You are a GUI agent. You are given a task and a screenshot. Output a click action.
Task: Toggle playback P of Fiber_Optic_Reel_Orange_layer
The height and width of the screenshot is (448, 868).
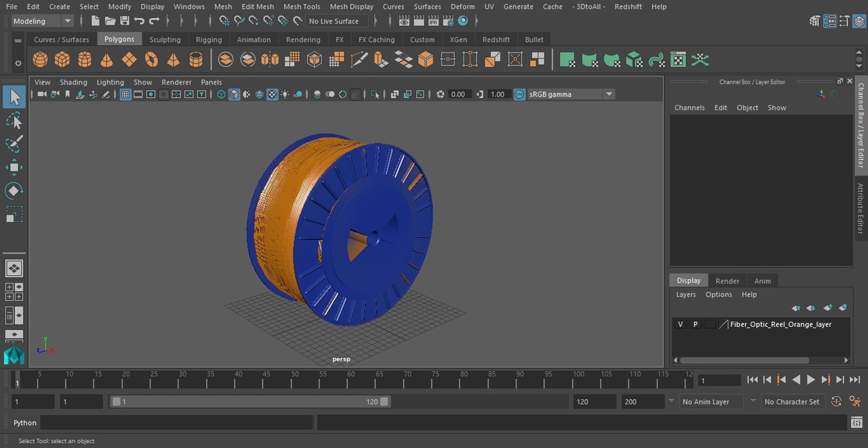point(695,324)
